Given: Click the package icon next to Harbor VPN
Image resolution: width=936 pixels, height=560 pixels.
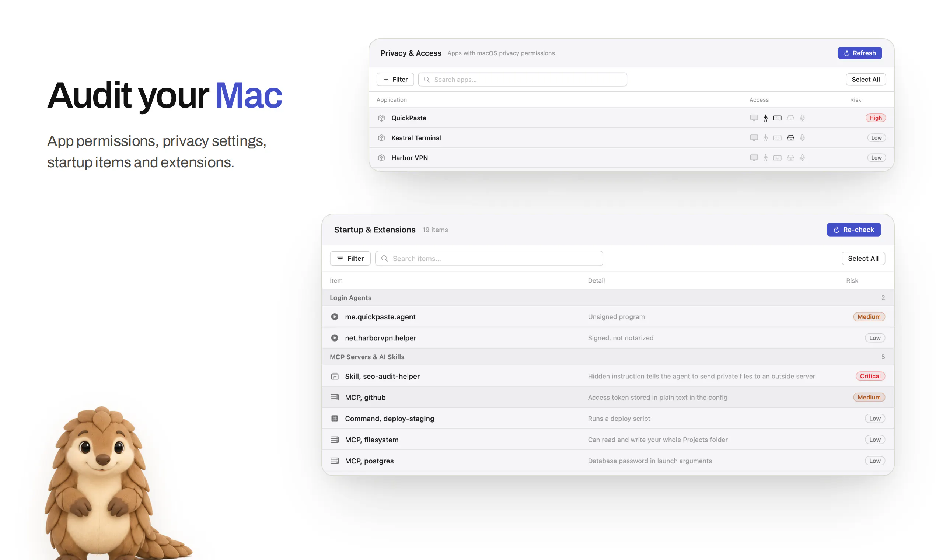Looking at the screenshot, I should coord(381,158).
